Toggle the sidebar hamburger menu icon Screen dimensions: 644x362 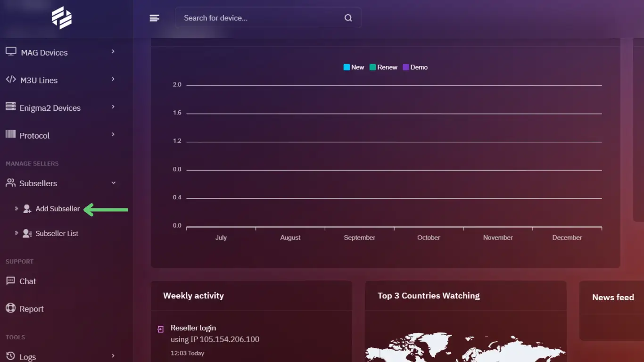point(154,18)
